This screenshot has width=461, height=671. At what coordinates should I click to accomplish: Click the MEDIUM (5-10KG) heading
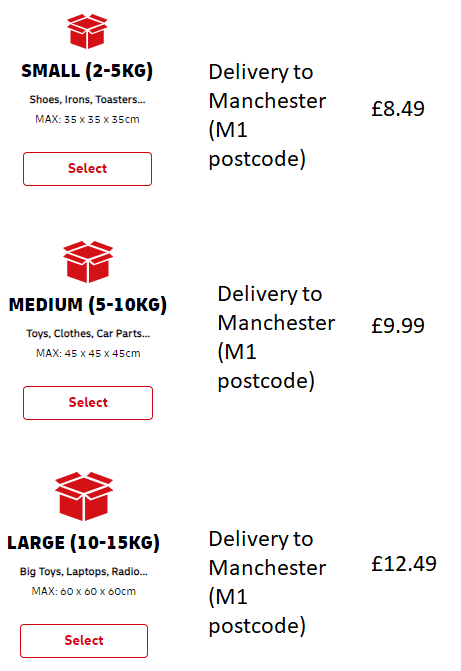tap(88, 305)
